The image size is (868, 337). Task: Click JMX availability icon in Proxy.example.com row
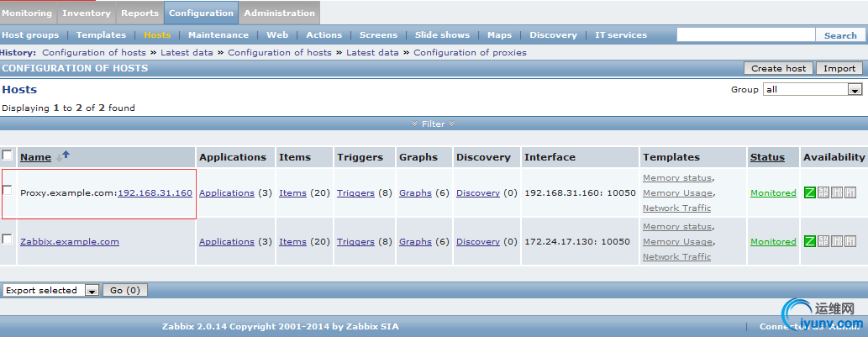(837, 192)
